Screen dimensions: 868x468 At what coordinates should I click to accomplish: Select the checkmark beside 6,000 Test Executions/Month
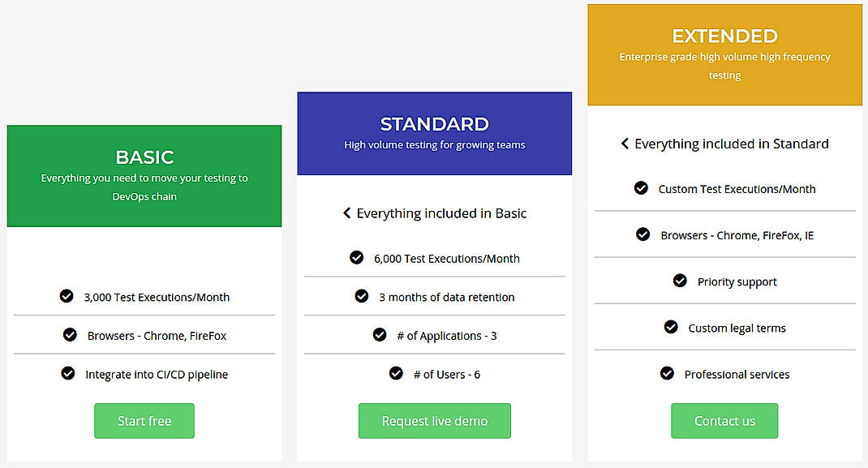357,257
